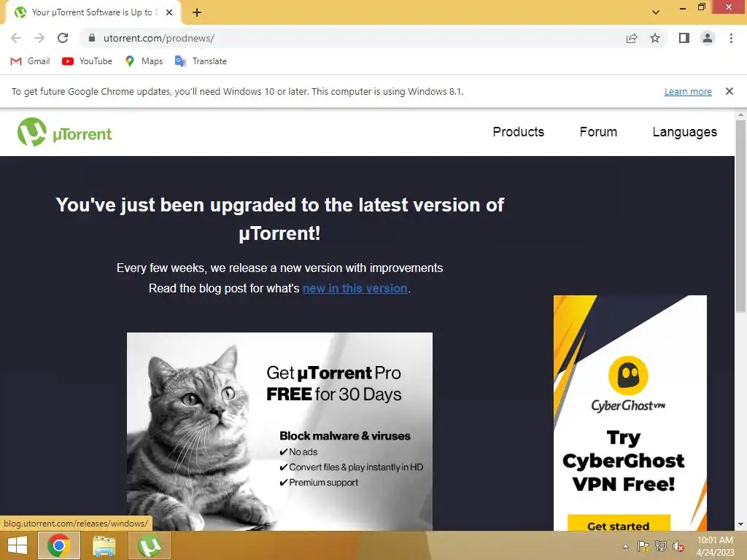The image size is (747, 560).
Task: Click the scrollbar down arrow
Action: click(x=740, y=525)
